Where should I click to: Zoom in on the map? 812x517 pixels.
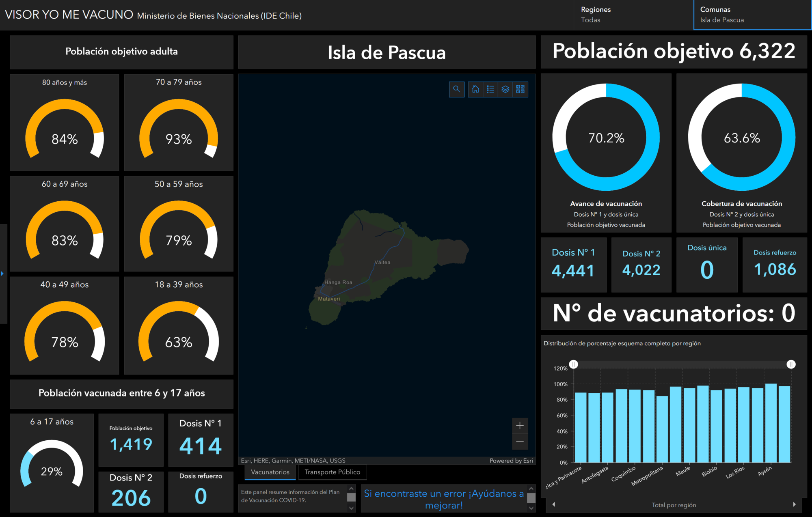tap(520, 426)
